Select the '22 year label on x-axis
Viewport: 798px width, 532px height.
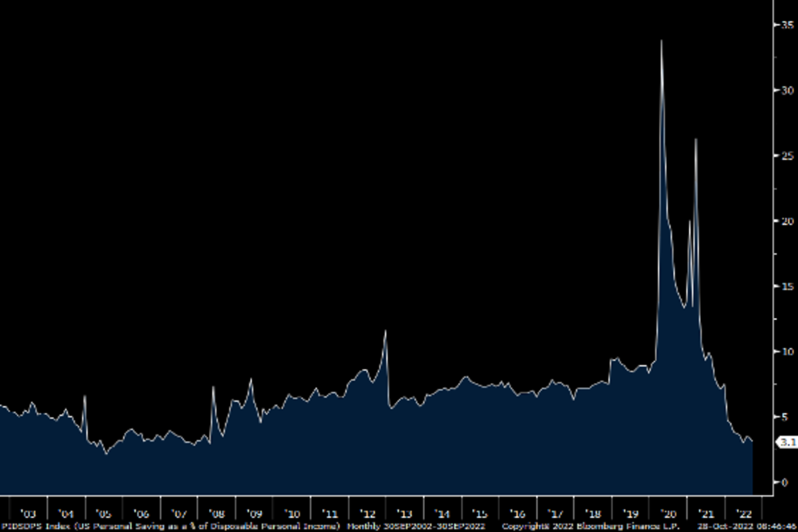[x=743, y=513]
